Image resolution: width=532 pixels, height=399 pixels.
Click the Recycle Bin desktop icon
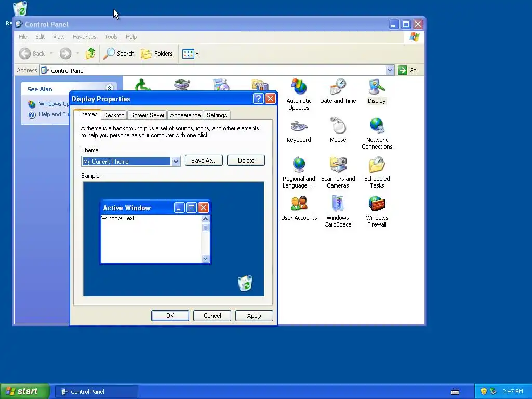click(20, 9)
